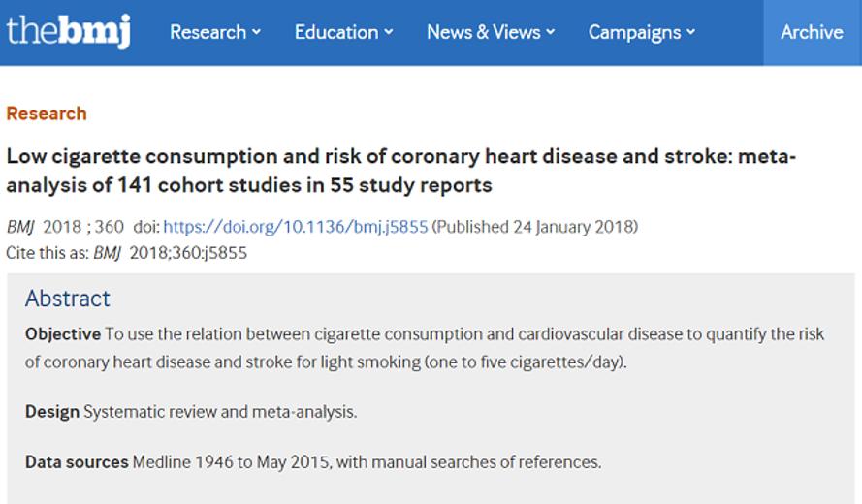Click the Abstract heading
The height and width of the screenshot is (504, 862).
(67, 299)
